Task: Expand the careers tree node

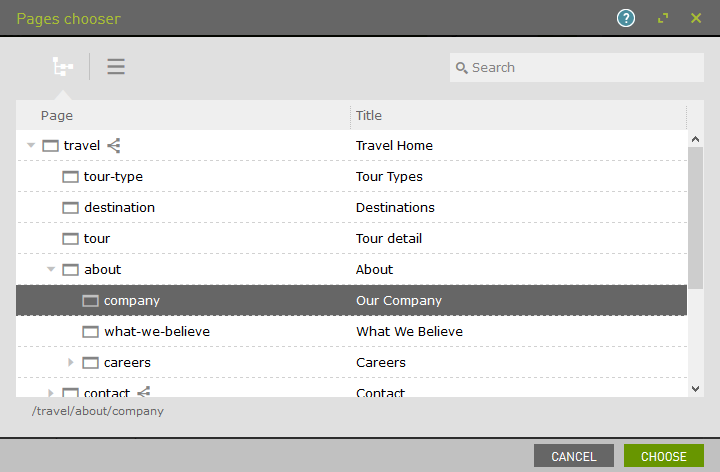Action: (x=71, y=363)
